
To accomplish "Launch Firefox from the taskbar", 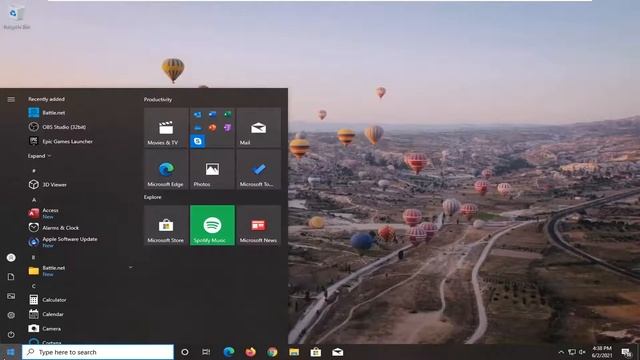I will 250,352.
